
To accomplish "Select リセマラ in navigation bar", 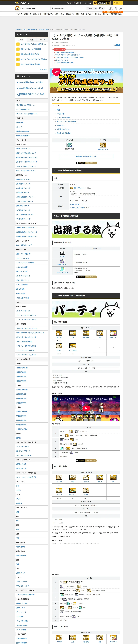I will click(19, 14).
